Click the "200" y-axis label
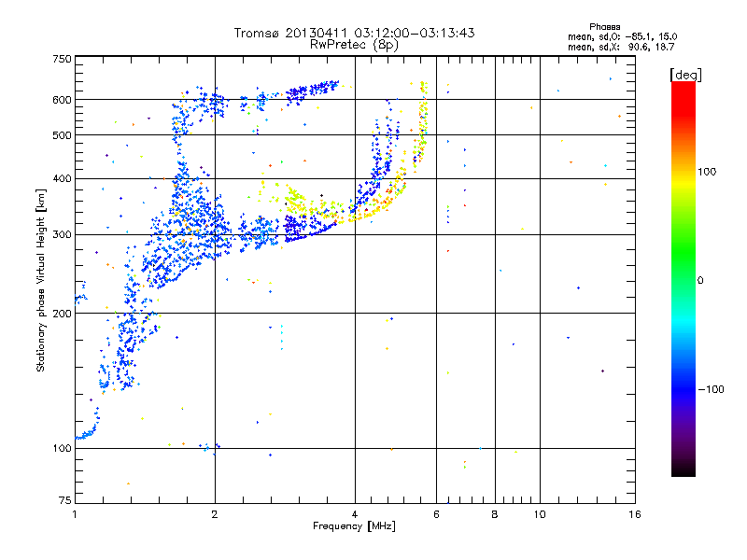This screenshot has height=560, width=747. [62, 314]
